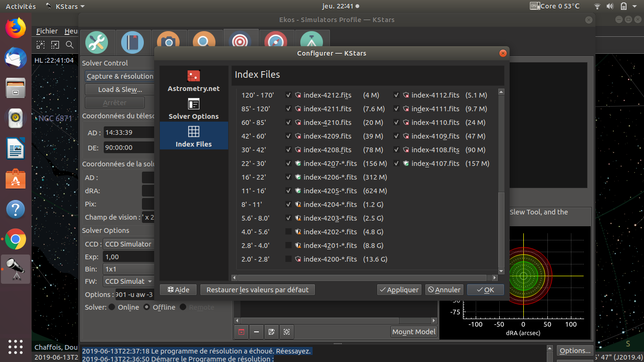
Task: Click the Appliquer button
Action: tap(399, 290)
